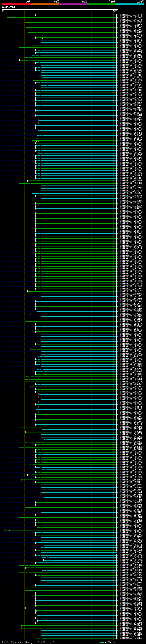This screenshot has width=146, height=644.
Task: Select the UniRef100_B2ZF89 entry
Action: pos(131,304)
